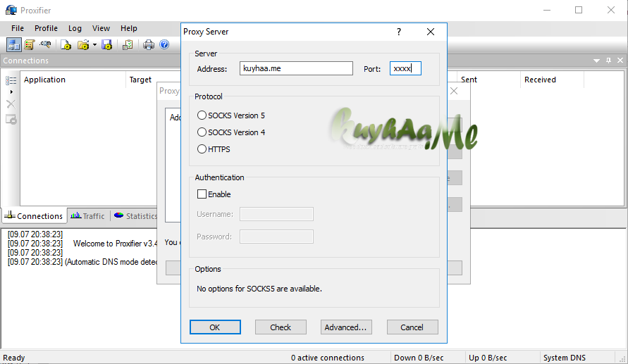Open help blue question mark icon
The image size is (628, 364).
click(164, 44)
